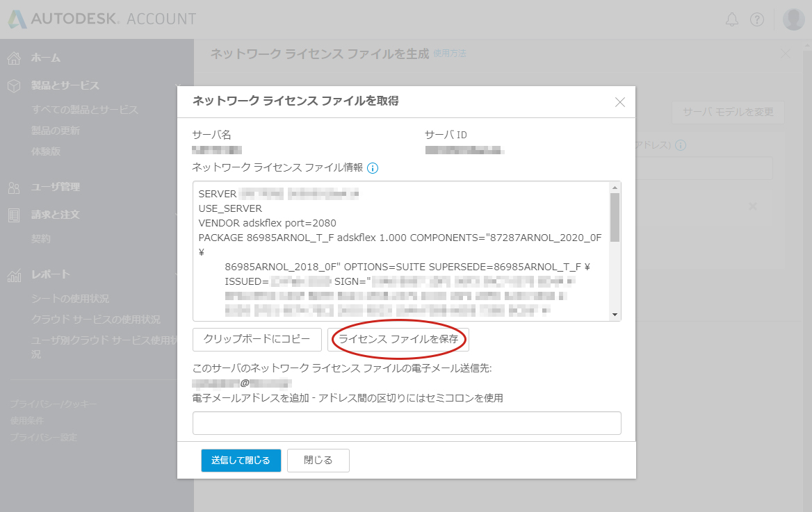812x512 pixels.
Task: Open ユーザ管理 section
Action: [56, 187]
